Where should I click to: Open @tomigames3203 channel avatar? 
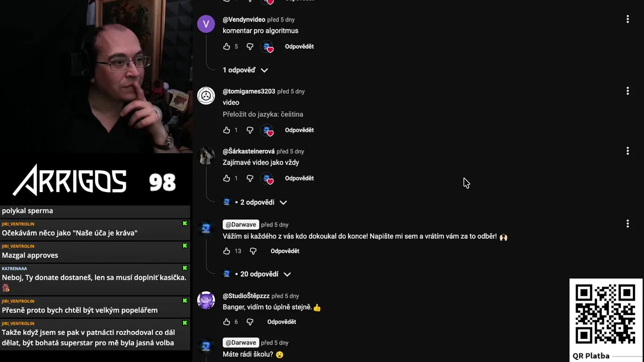point(206,96)
